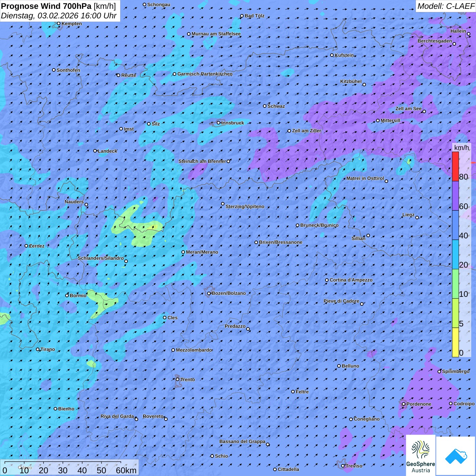Click the '60km' scale bar label

click(126, 470)
